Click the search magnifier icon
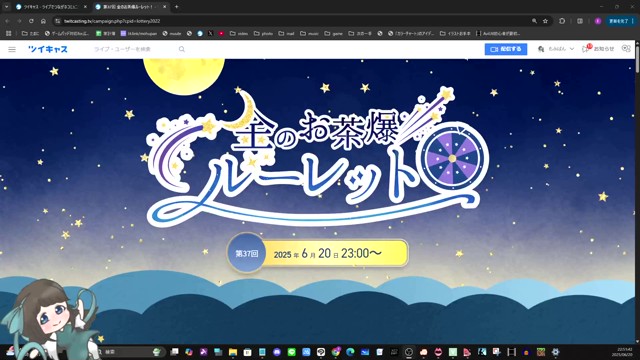The height and width of the screenshot is (360, 640). pyautogui.click(x=182, y=49)
